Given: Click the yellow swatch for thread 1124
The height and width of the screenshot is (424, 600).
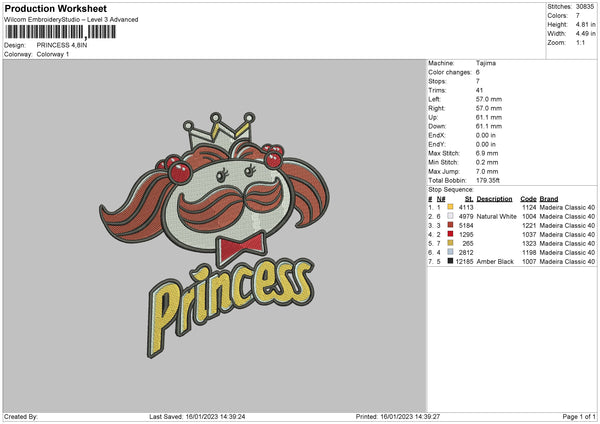Looking at the screenshot, I should [x=450, y=207].
